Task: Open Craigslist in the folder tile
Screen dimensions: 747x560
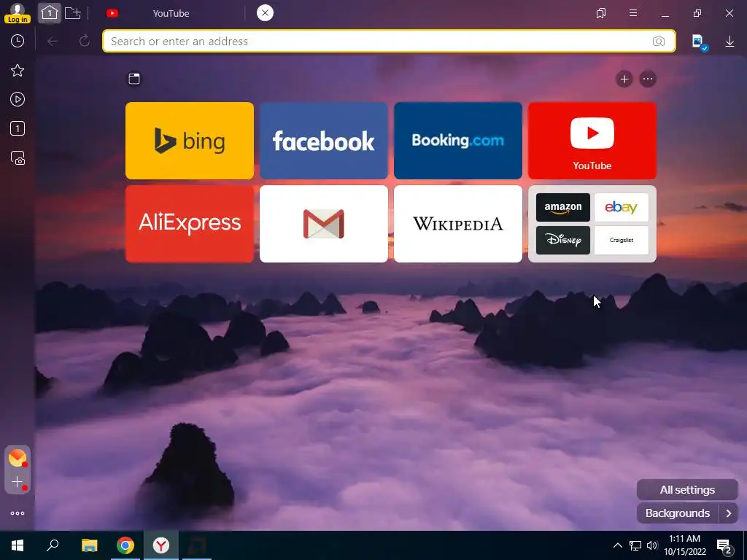Action: click(622, 240)
